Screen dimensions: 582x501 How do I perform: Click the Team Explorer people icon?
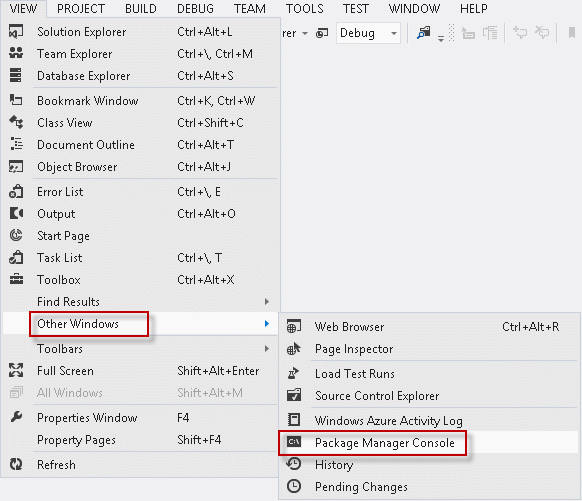(x=16, y=53)
